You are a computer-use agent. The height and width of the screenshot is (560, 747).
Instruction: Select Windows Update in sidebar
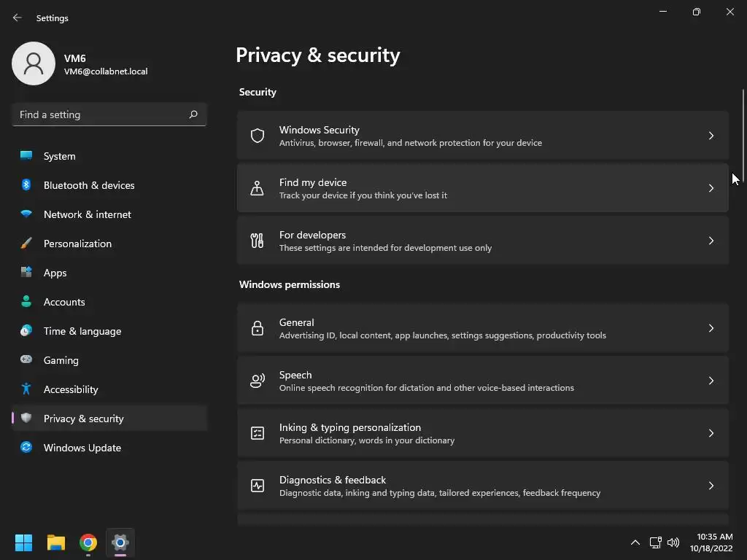click(x=82, y=448)
